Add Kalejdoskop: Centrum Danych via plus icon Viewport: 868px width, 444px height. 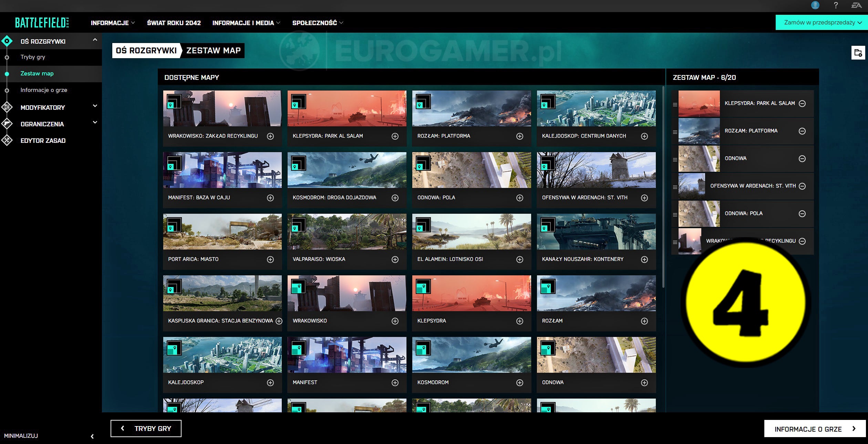tap(644, 136)
